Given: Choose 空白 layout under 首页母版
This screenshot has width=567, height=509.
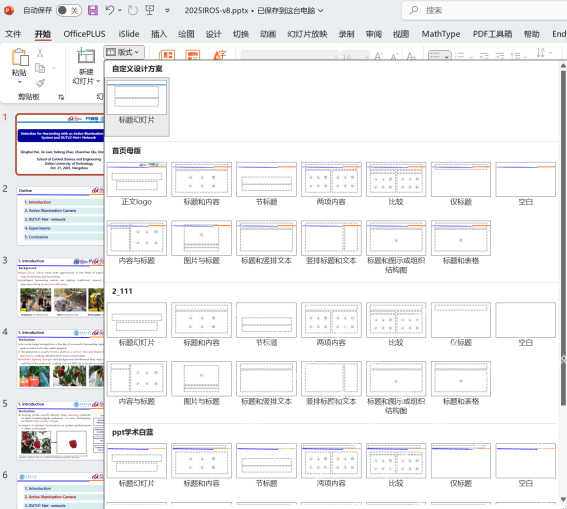Looking at the screenshot, I should pyautogui.click(x=525, y=184).
